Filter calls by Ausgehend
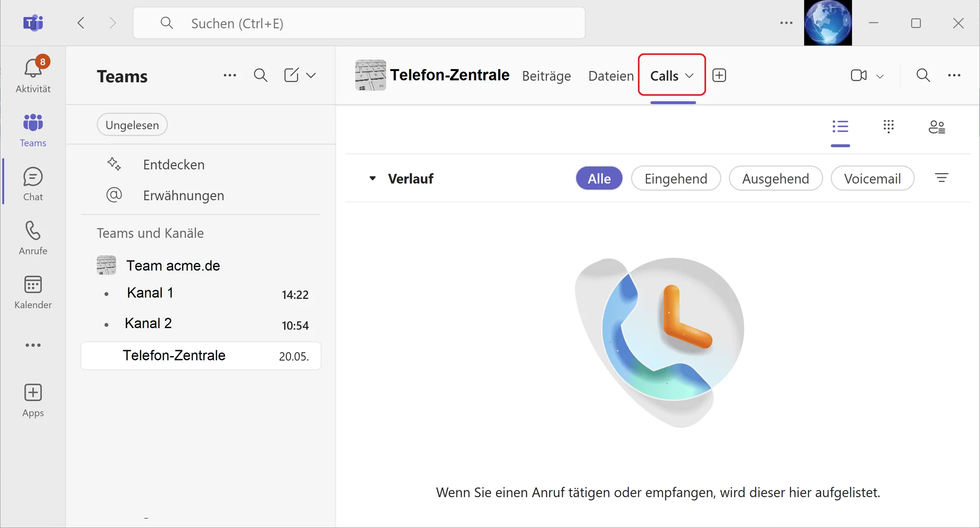 pos(776,178)
